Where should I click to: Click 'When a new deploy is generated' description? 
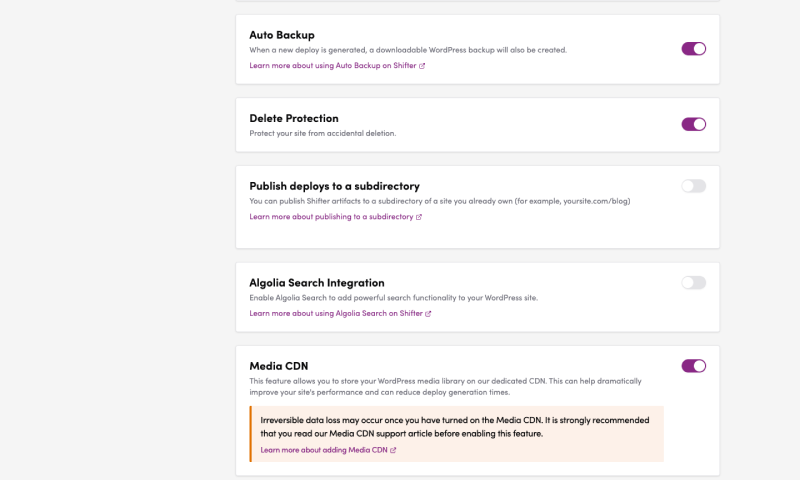tap(408, 50)
